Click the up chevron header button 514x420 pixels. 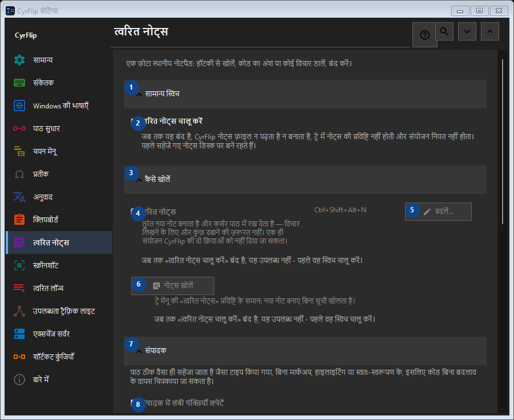pos(490,31)
